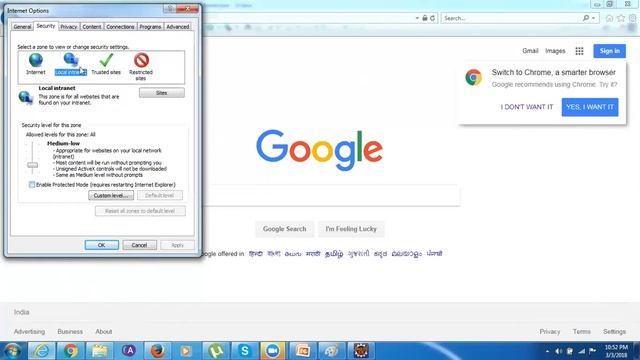
Task: Click the browser Search field
Action: [511, 18]
